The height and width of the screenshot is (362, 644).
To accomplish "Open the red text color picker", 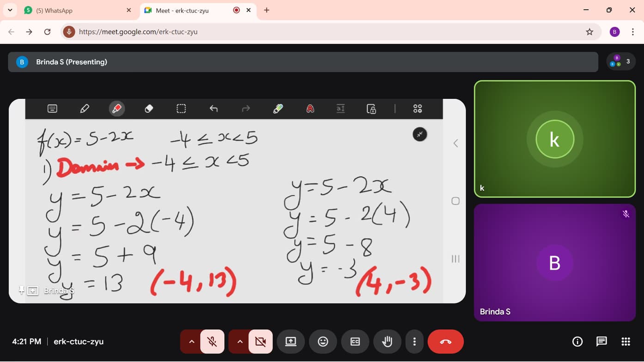I will tap(310, 109).
